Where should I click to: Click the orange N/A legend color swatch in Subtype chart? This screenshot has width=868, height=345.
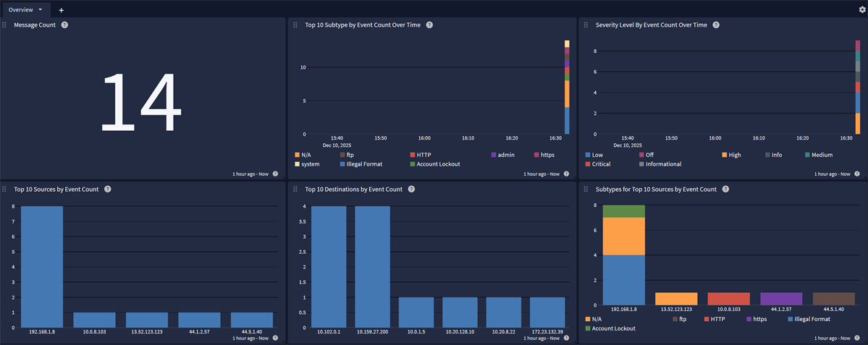pos(298,155)
